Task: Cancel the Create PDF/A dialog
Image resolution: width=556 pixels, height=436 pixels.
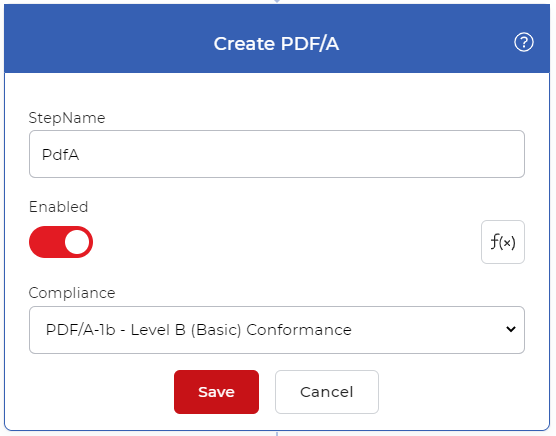Action: [327, 392]
